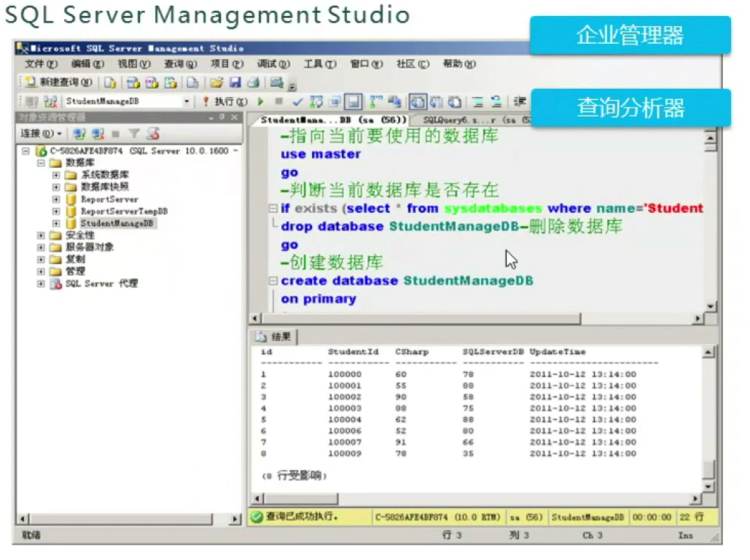Expand the 系统数据库 folder

click(x=56, y=175)
